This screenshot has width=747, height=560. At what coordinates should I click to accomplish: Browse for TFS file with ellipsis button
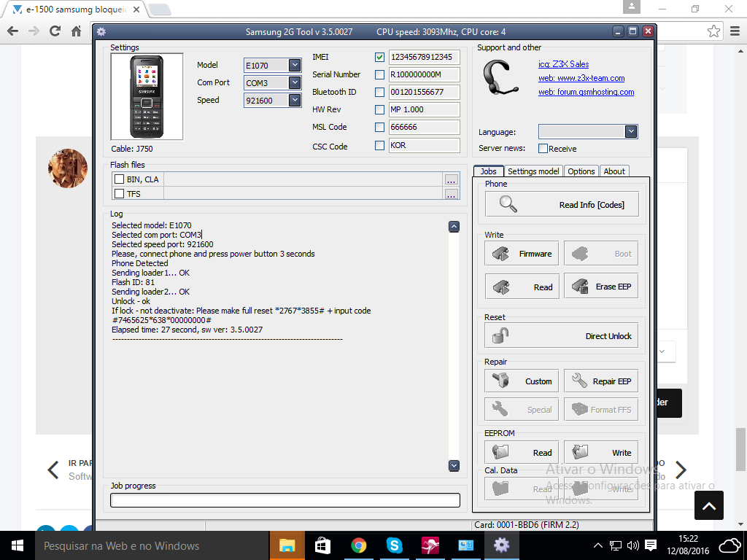coord(451,194)
